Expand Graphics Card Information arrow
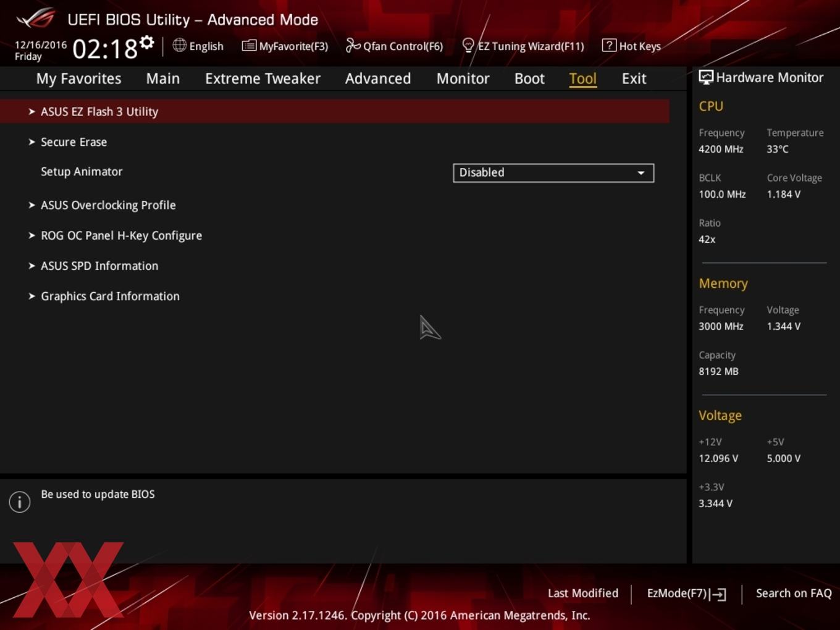This screenshot has height=630, width=840. coord(31,296)
